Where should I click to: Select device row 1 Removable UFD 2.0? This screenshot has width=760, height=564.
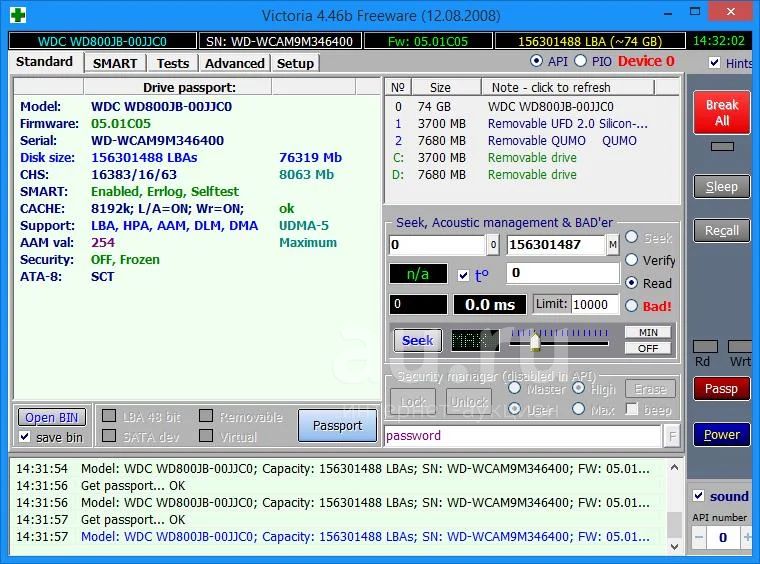pyautogui.click(x=533, y=124)
